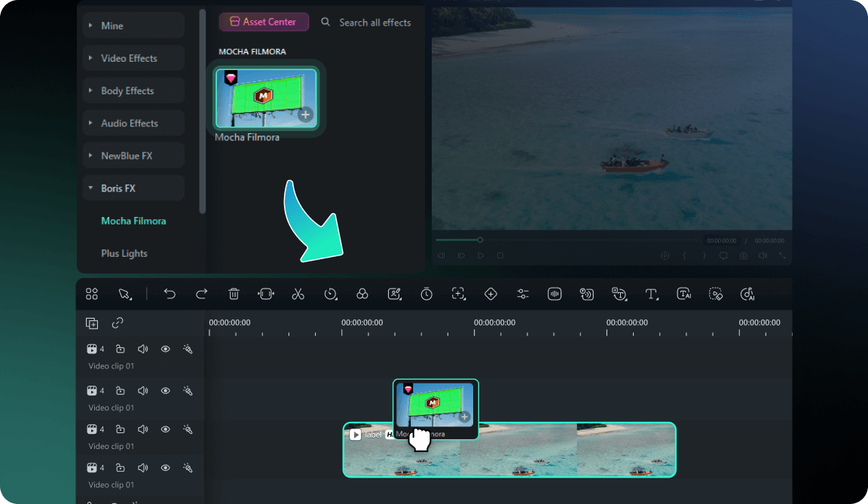This screenshot has width=868, height=504.
Task: Open the Asset Center
Action: coord(264,22)
